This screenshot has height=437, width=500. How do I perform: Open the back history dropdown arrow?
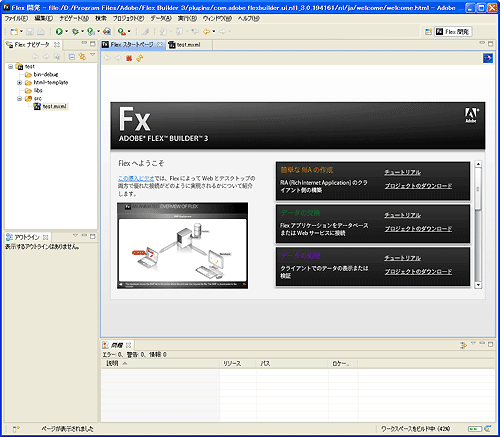pos(214,32)
